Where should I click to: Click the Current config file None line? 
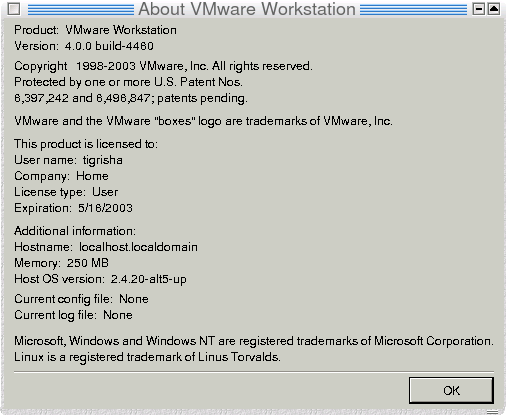81,299
